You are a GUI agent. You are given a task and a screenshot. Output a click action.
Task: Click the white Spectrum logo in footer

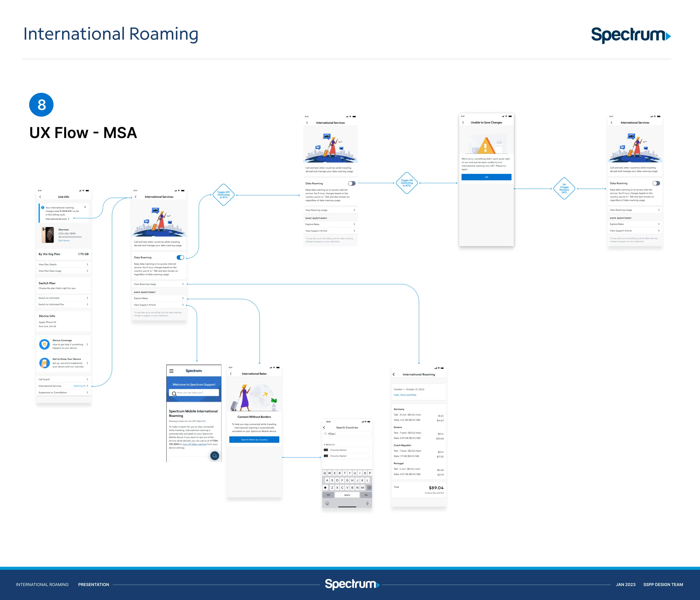pyautogui.click(x=352, y=584)
